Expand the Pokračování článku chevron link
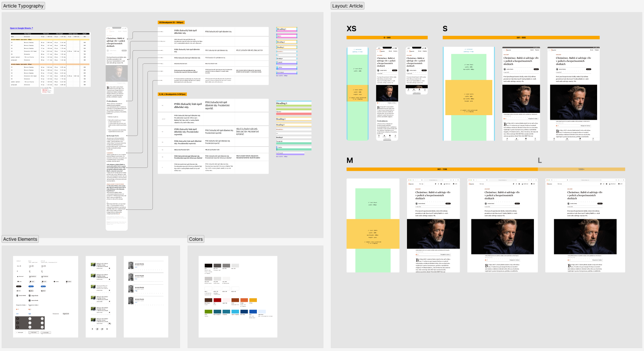Viewport: 644px width, 351px height. [x=21, y=305]
